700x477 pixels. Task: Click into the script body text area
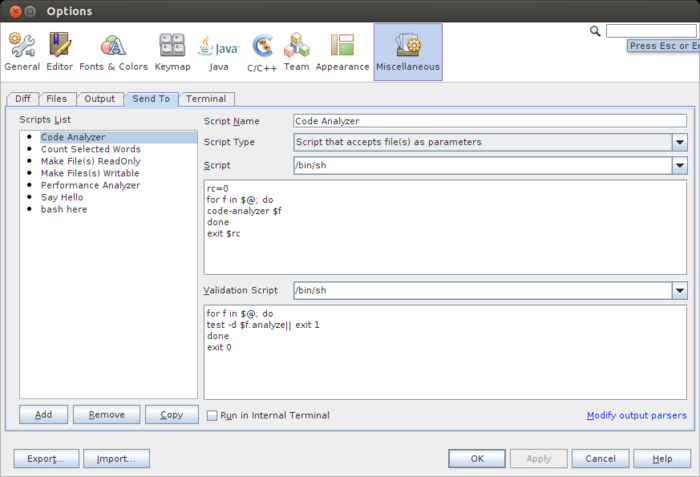coord(445,227)
